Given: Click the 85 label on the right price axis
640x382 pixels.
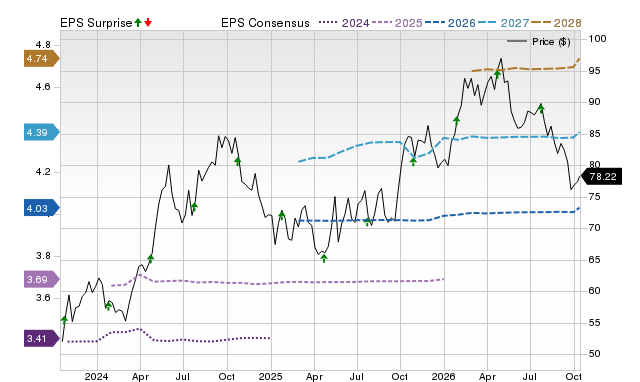Looking at the screenshot, I should tap(594, 134).
